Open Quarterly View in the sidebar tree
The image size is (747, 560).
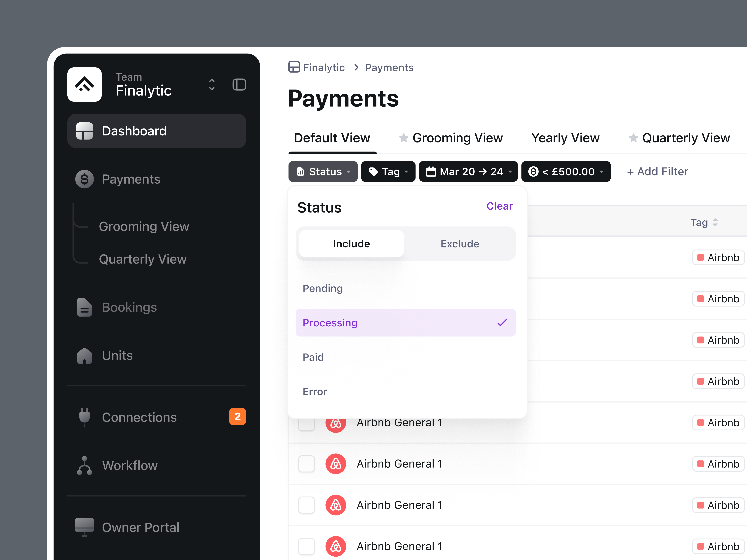click(143, 259)
